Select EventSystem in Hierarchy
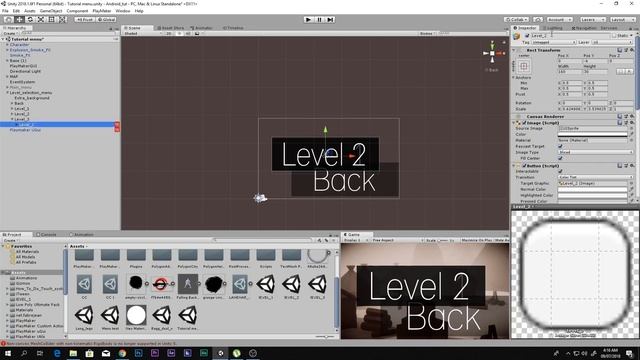This screenshot has width=640, height=360. click(22, 82)
